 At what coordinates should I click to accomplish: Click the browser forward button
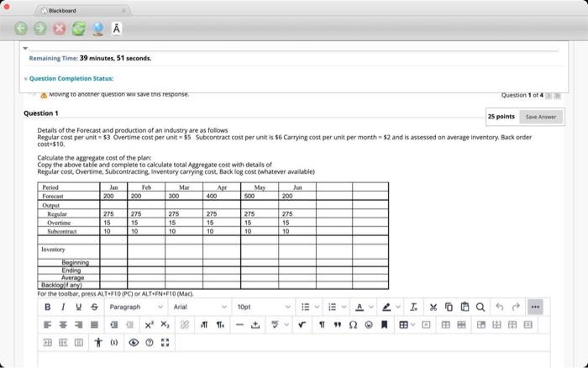(40, 28)
